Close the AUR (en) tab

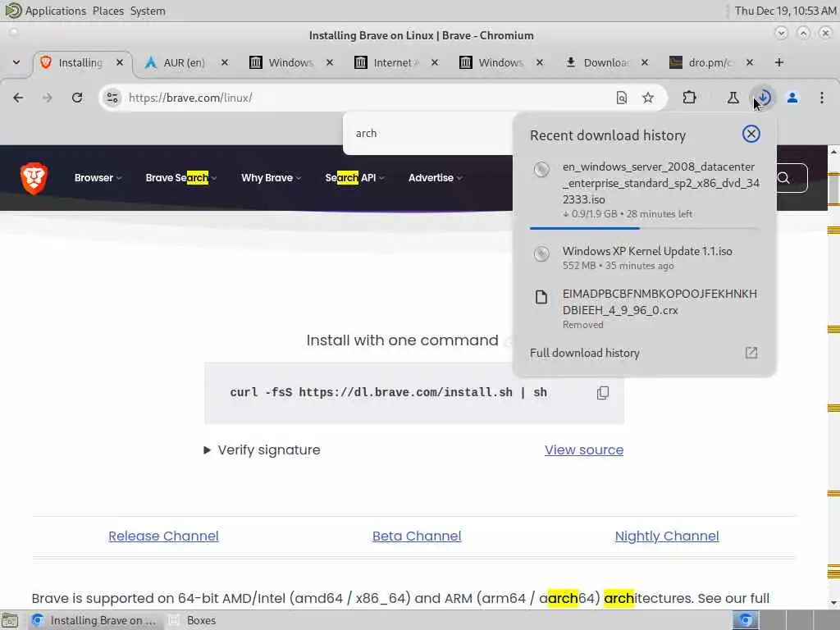tap(225, 62)
